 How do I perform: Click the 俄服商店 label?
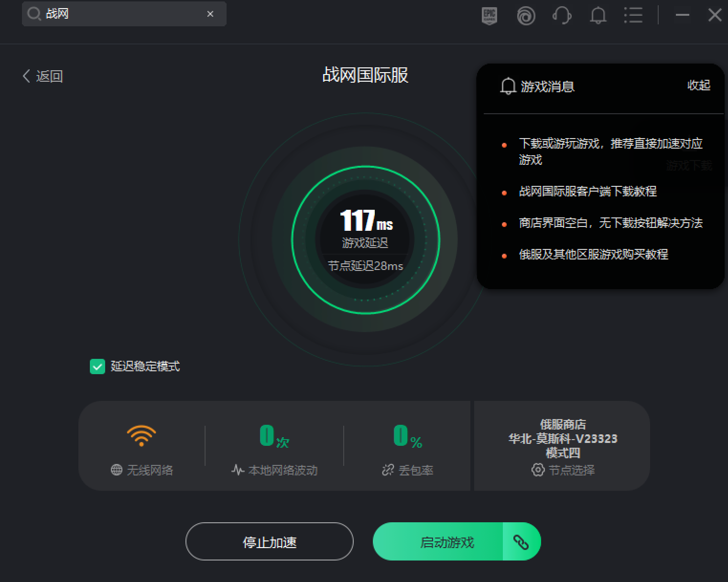pos(563,424)
